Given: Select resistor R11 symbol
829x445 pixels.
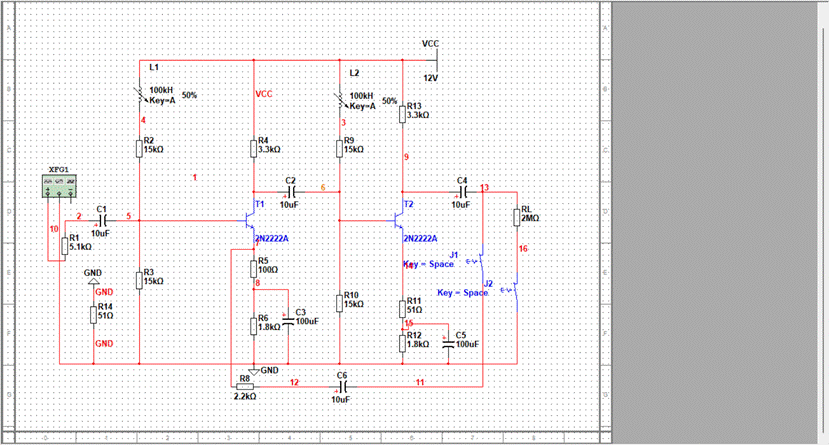Looking at the screenshot, I should pyautogui.click(x=403, y=309).
